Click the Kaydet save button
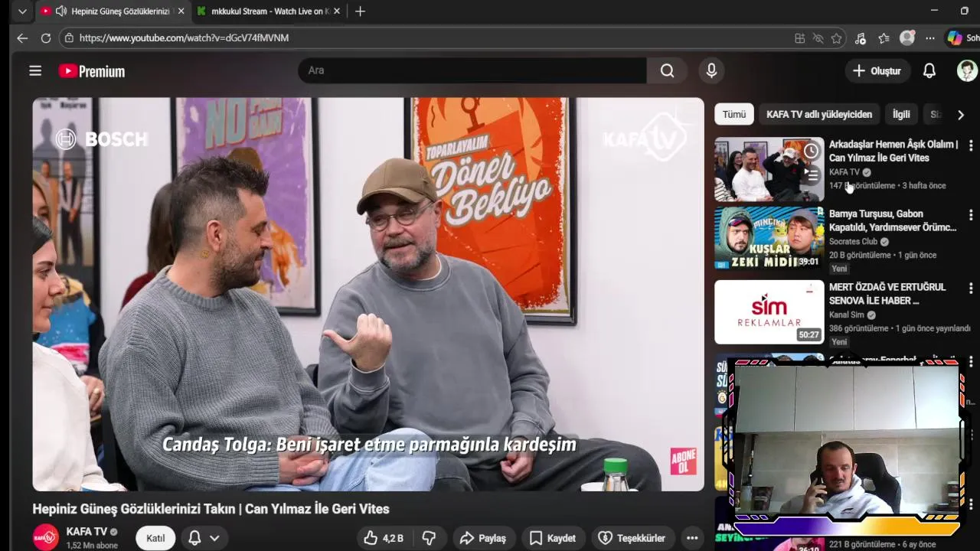The image size is (980, 551). click(552, 538)
